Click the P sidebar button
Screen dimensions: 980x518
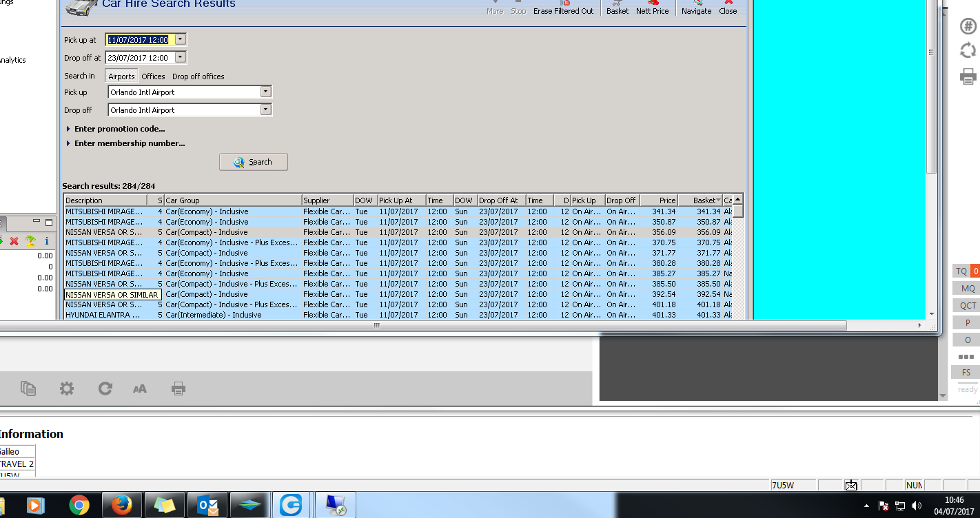pyautogui.click(x=968, y=323)
